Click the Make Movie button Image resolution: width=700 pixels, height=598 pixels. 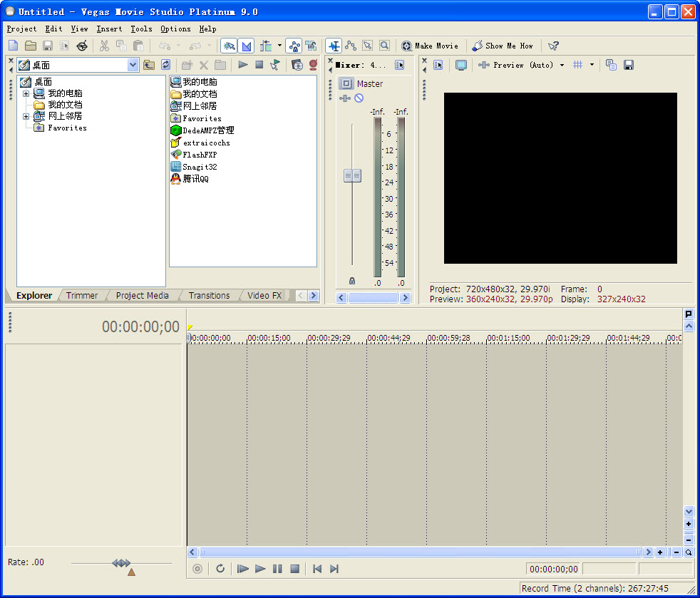tap(430, 46)
